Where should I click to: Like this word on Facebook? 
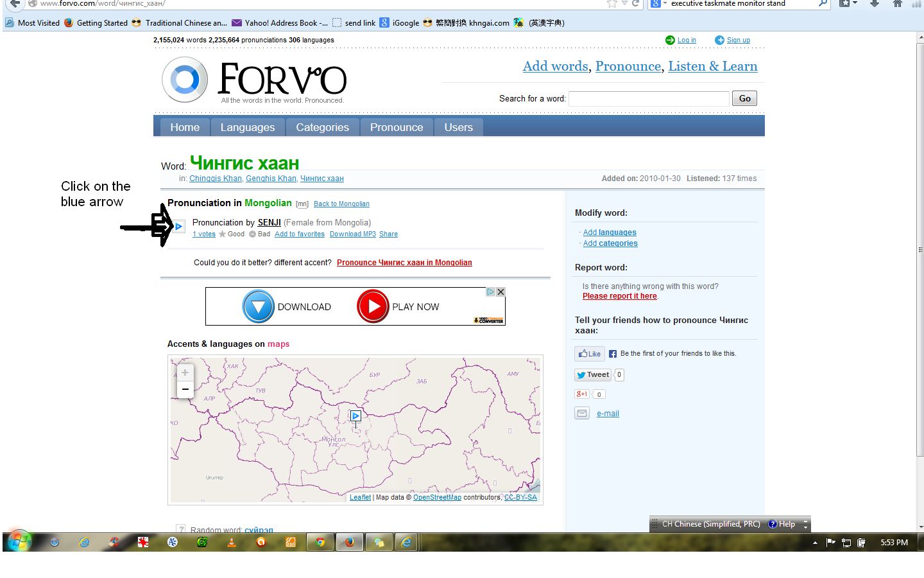(x=589, y=354)
